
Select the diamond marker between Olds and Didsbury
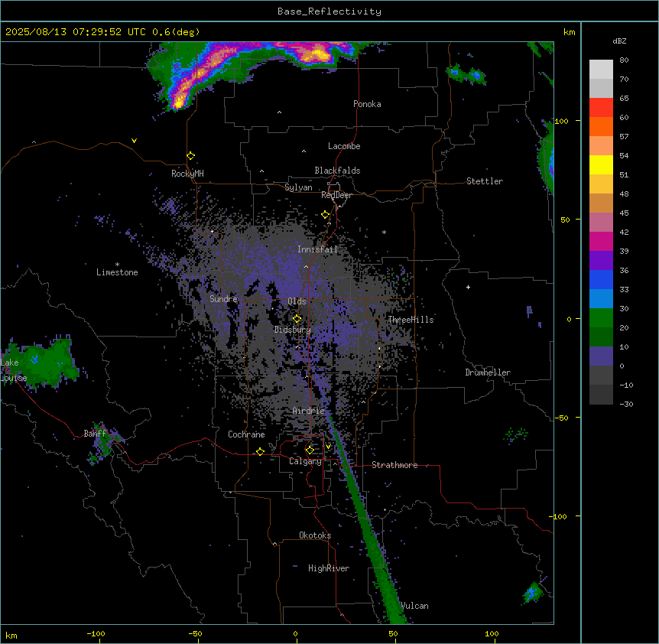pos(297,319)
